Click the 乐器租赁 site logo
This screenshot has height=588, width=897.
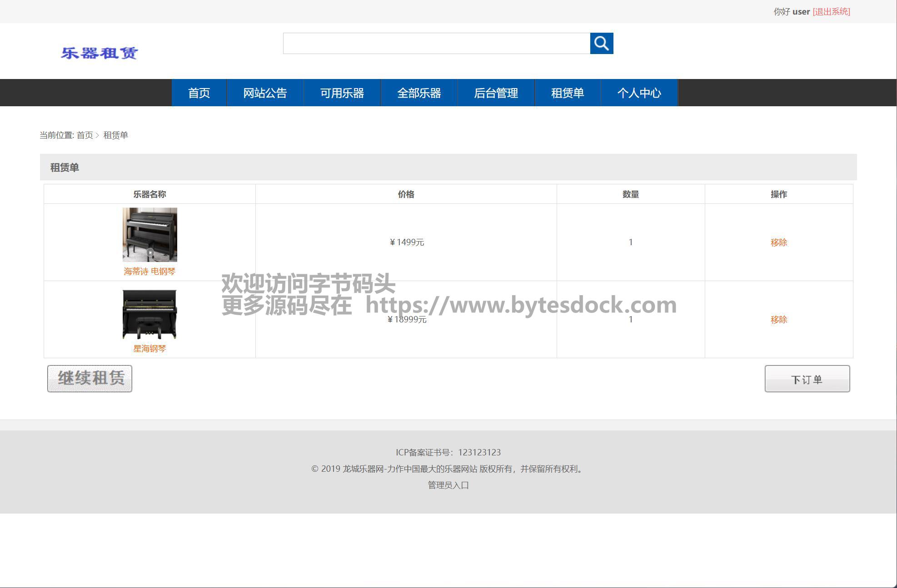(x=99, y=53)
